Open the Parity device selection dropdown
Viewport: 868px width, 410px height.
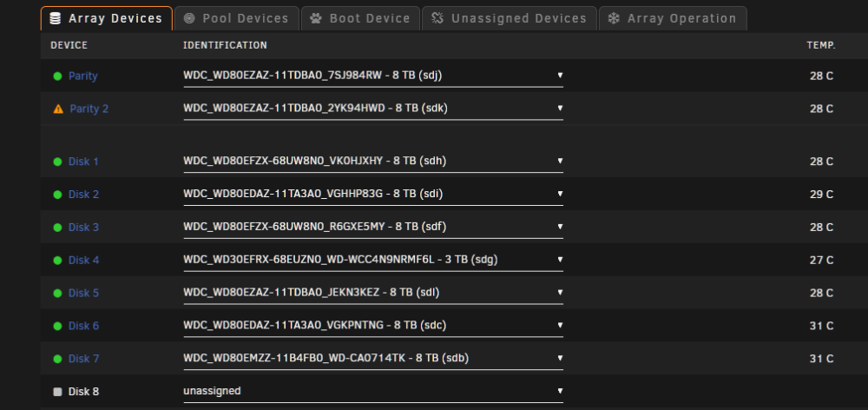[x=373, y=76]
